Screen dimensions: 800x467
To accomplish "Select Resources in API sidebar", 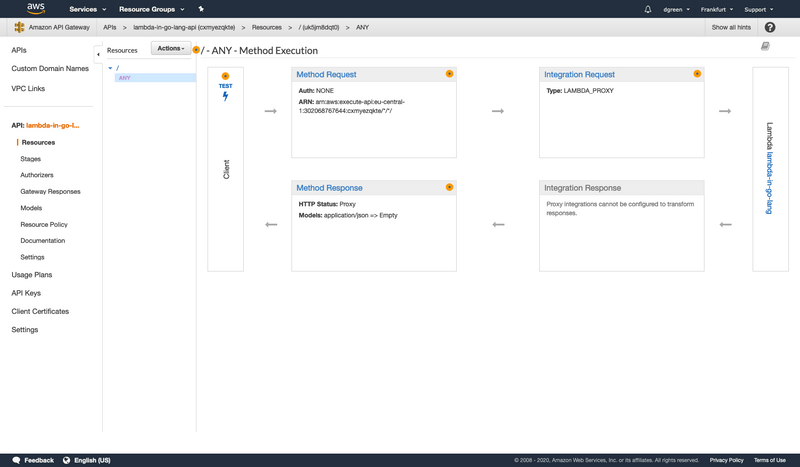I will tap(38, 142).
